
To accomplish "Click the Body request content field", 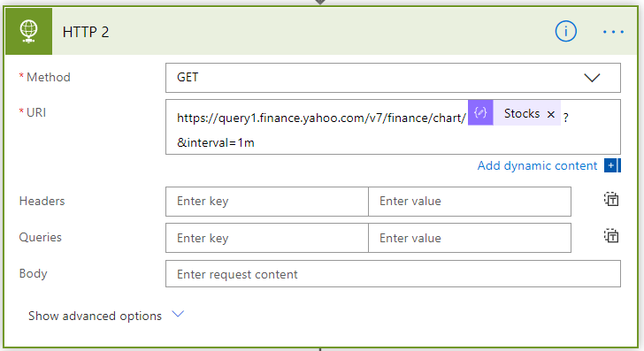I will (393, 273).
